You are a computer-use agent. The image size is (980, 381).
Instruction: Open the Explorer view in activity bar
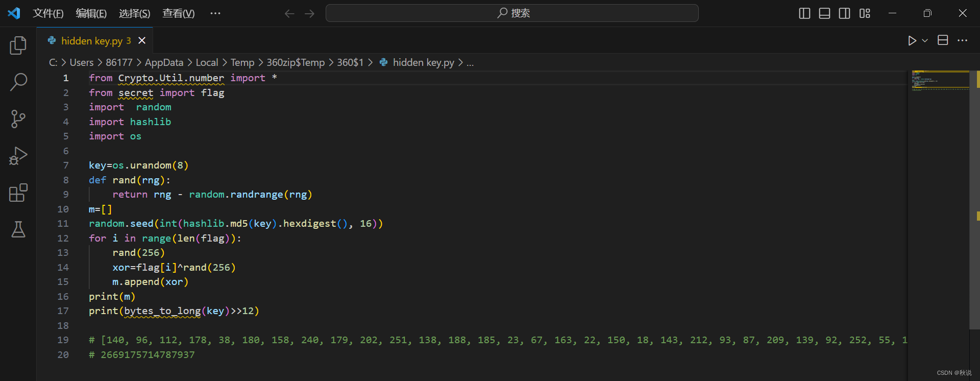coord(18,45)
